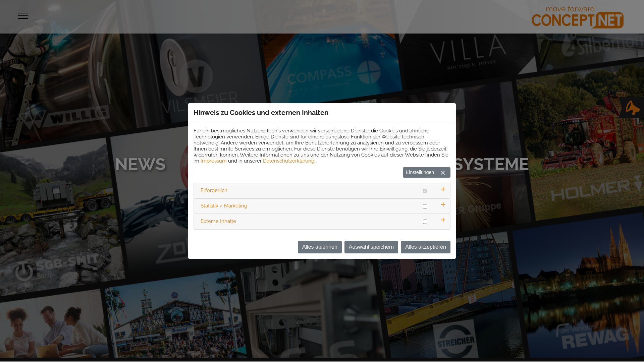Click Auswahl speichern button
The image size is (644, 362).
coord(371,247)
